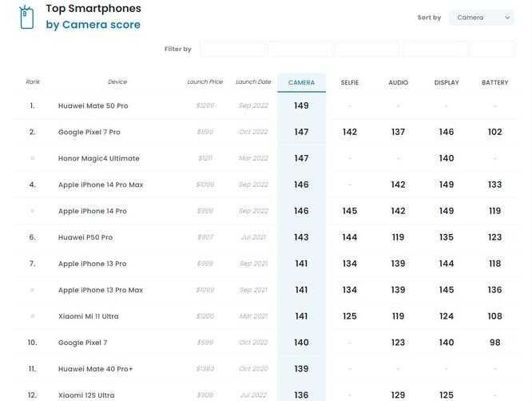The height and width of the screenshot is (401, 532).
Task: Click the Launch Price column header
Action: (205, 82)
